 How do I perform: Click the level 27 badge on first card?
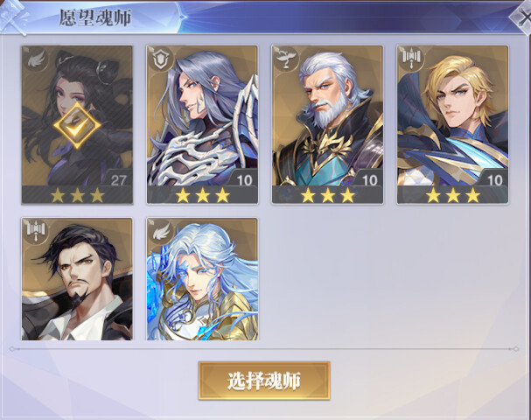click(118, 180)
